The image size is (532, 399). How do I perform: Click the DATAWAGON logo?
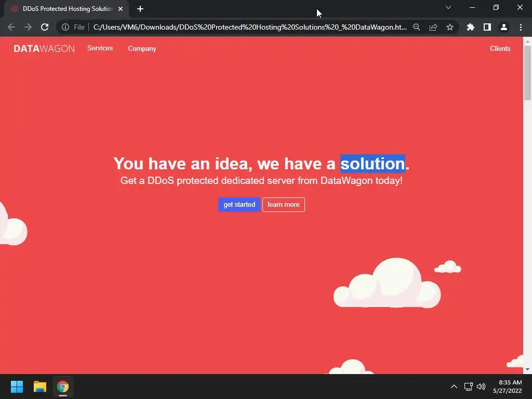click(44, 48)
